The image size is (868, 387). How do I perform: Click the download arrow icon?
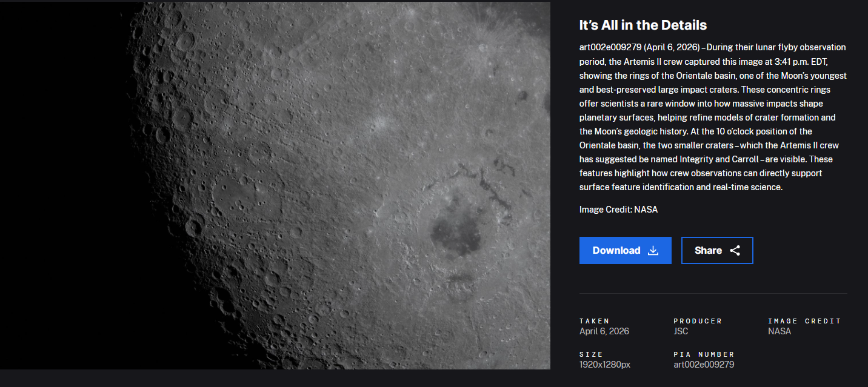(x=653, y=251)
